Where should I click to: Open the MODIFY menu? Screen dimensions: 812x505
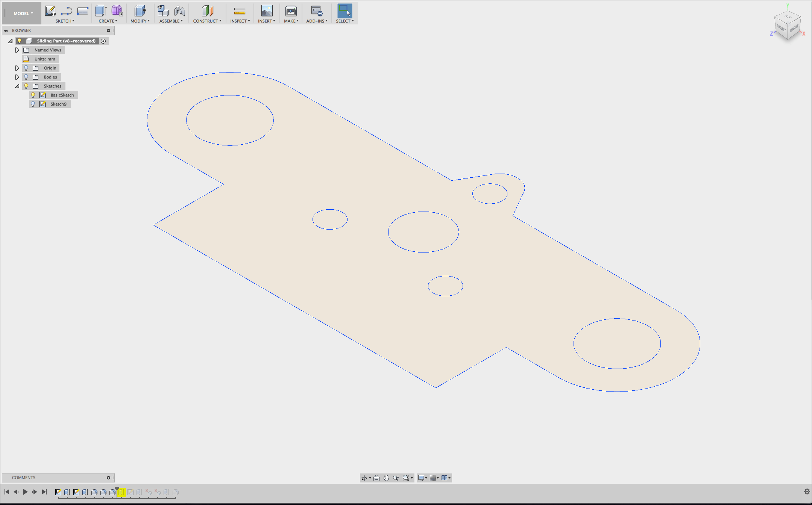140,21
